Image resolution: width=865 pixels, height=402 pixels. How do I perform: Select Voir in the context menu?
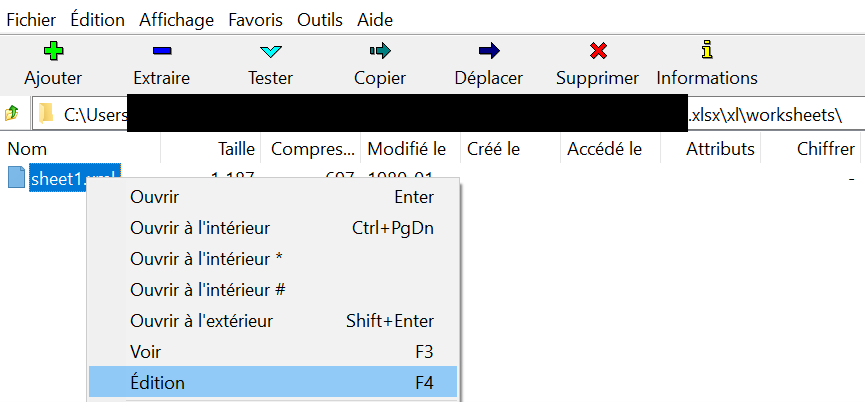pyautogui.click(x=273, y=351)
